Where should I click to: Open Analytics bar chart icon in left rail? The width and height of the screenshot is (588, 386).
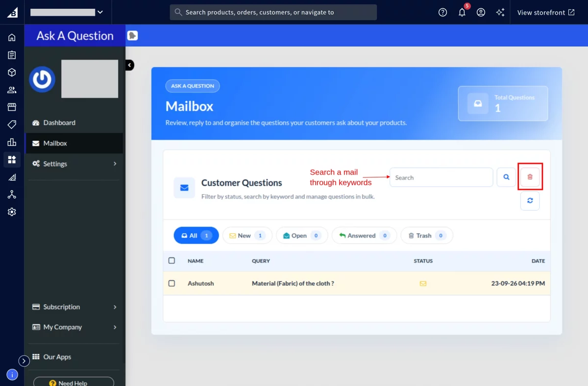[x=12, y=142]
